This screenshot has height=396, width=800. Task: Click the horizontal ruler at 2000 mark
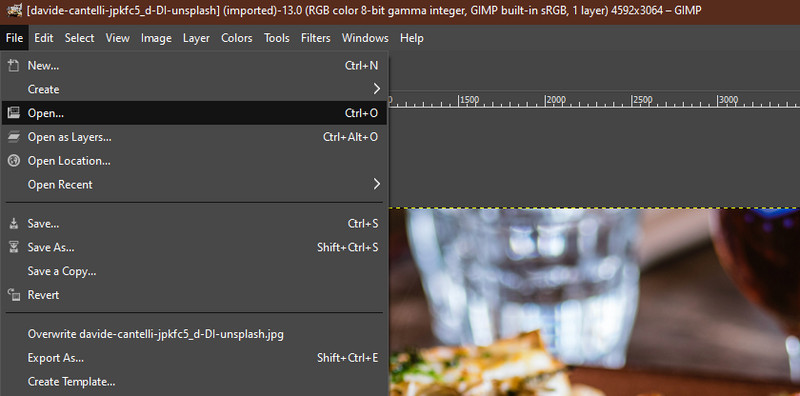click(x=546, y=101)
